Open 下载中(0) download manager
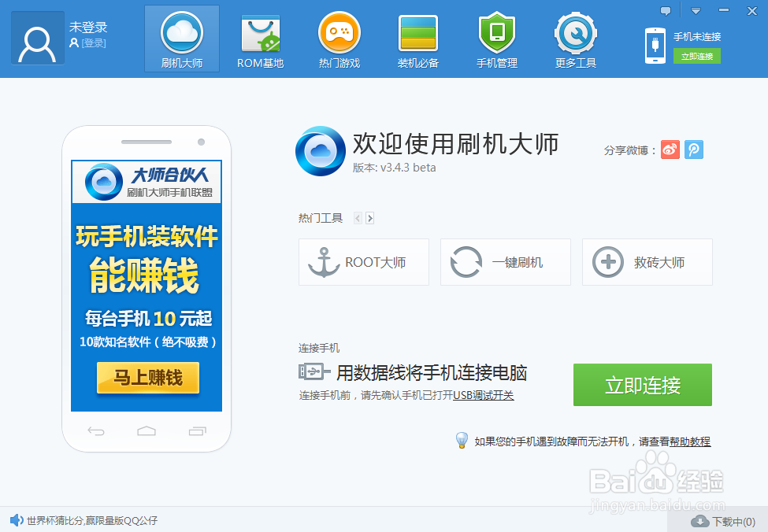The image size is (768, 532). tap(723, 522)
